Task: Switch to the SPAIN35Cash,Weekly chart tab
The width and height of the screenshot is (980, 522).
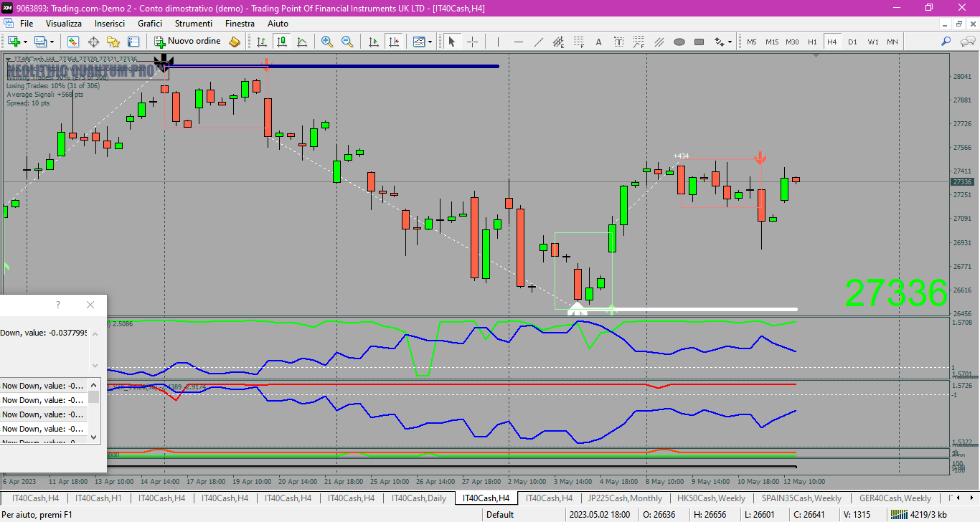Action: pyautogui.click(x=801, y=498)
